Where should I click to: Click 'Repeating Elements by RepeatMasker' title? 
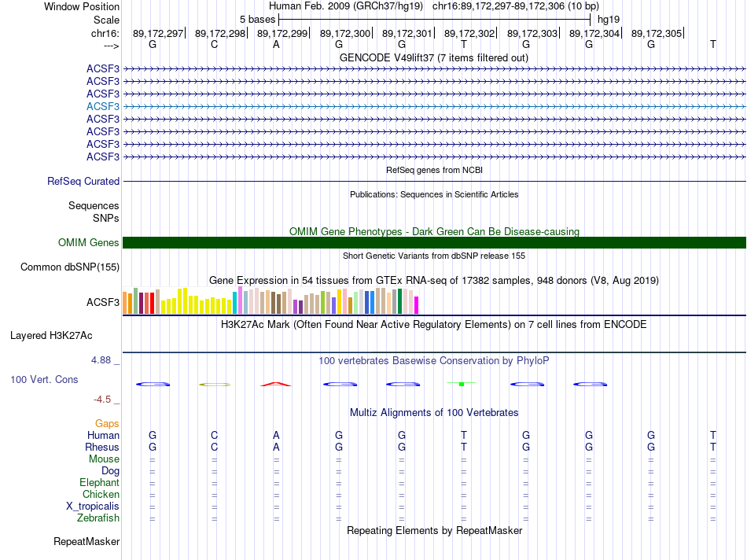tap(434, 530)
